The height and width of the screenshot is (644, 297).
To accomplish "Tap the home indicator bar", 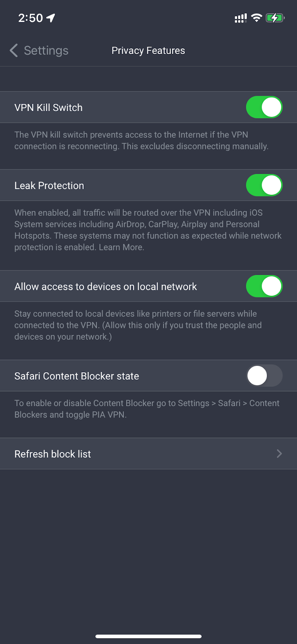I will 148,636.
